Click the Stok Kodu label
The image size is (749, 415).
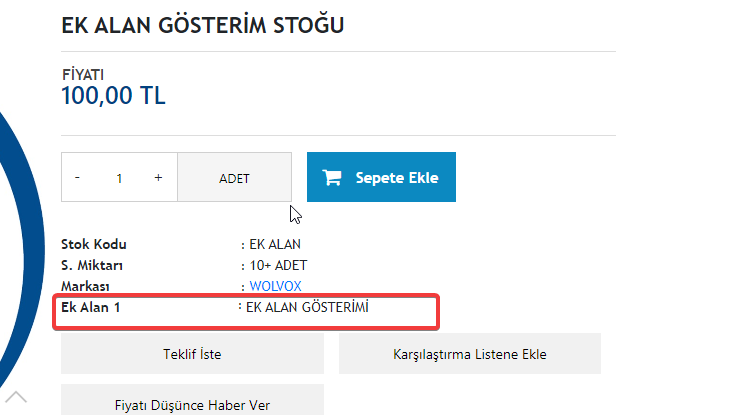tap(94, 244)
